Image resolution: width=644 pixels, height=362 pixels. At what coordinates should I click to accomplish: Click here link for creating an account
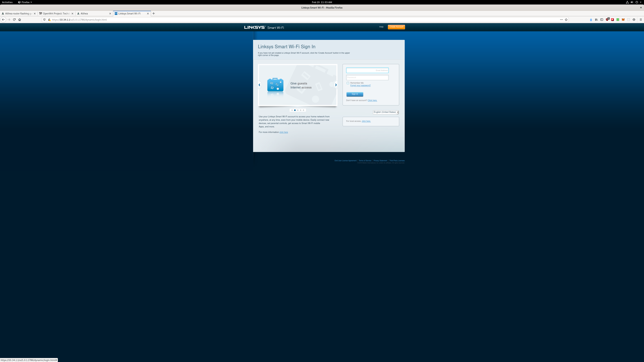[372, 100]
